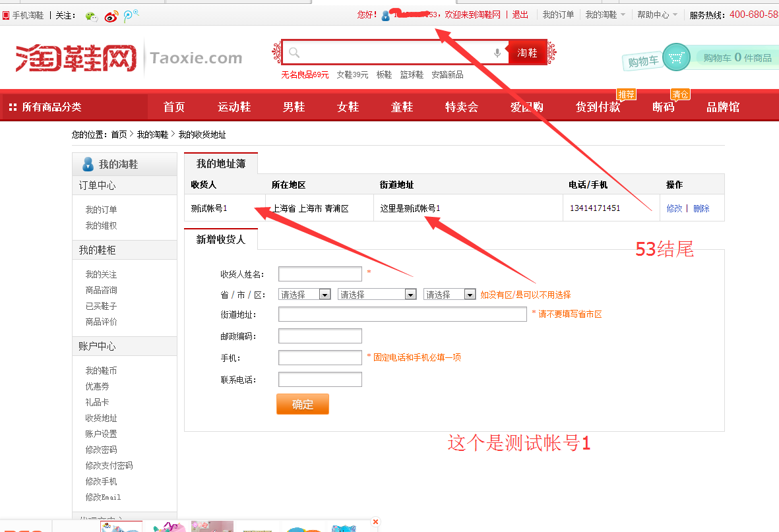This screenshot has height=532, width=779.
Task: Open 我的订单 in top bar
Action: 558,15
